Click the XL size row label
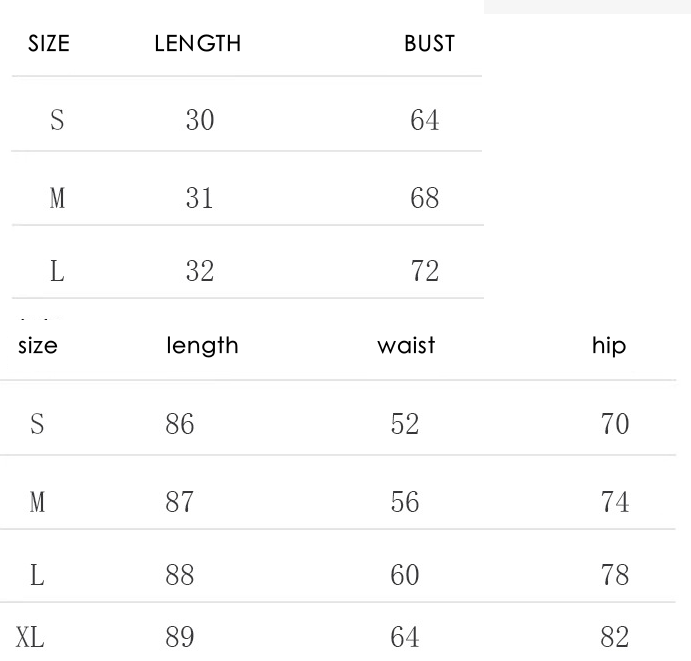 (x=30, y=636)
